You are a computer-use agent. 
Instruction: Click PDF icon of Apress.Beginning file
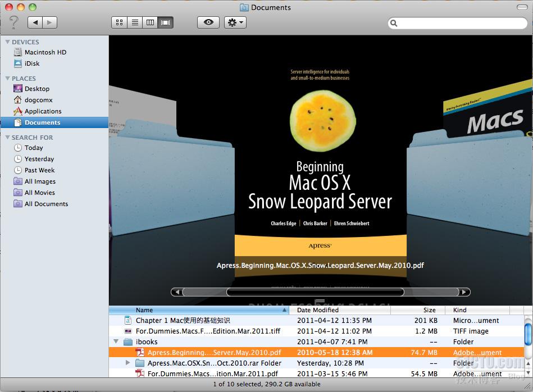[x=140, y=352]
